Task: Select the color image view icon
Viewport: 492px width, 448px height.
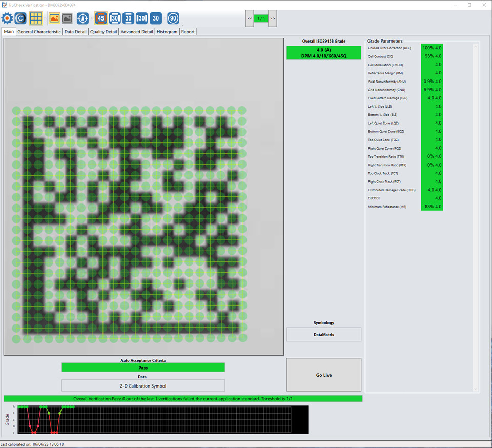Action: (55, 18)
